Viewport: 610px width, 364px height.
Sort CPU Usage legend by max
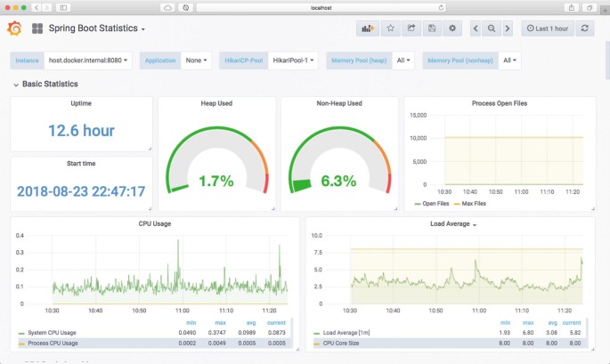tap(220, 323)
